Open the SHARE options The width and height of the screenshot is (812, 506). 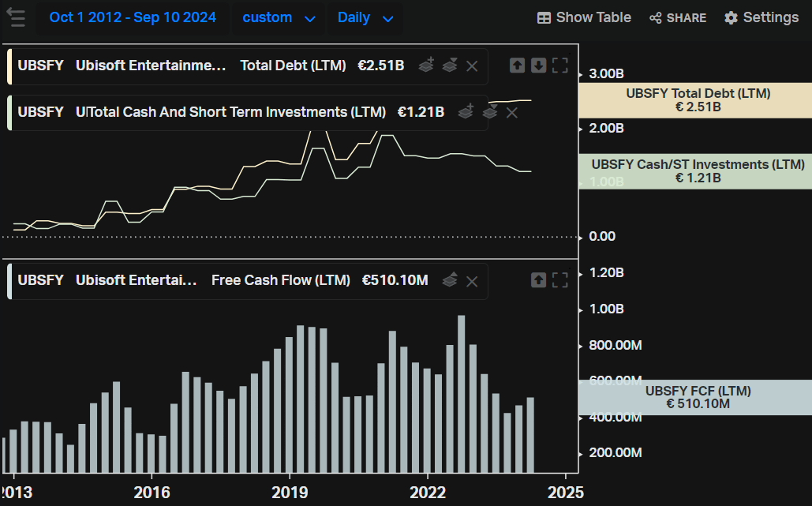pyautogui.click(x=677, y=17)
